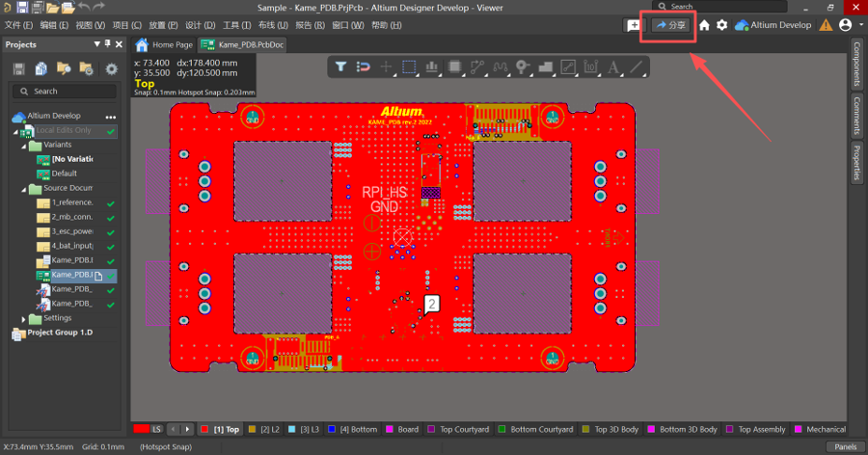Image resolution: width=868 pixels, height=455 pixels.
Task: Click the Redo arrow
Action: (x=99, y=7)
